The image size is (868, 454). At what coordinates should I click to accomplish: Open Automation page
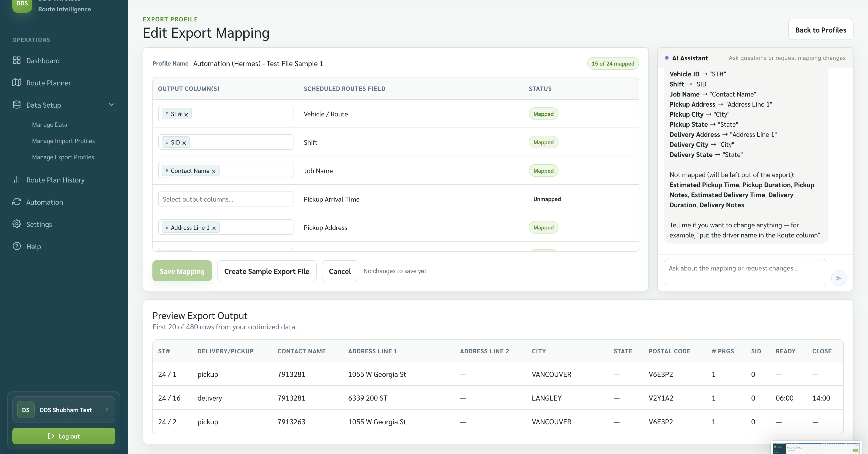pyautogui.click(x=44, y=202)
